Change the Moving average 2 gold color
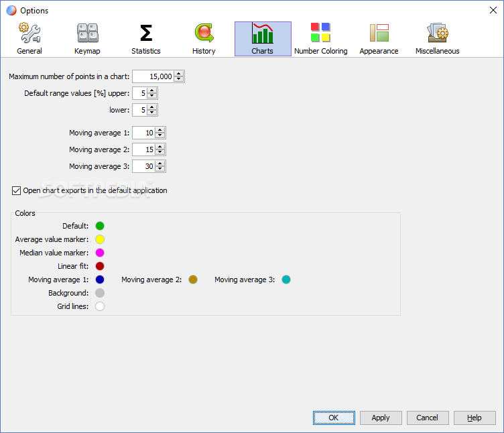This screenshot has width=504, height=433. point(193,280)
